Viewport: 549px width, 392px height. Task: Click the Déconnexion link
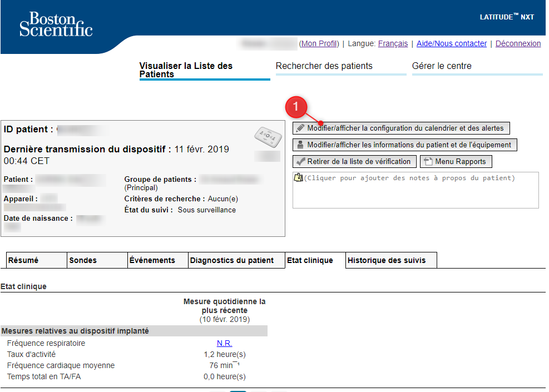[518, 43]
